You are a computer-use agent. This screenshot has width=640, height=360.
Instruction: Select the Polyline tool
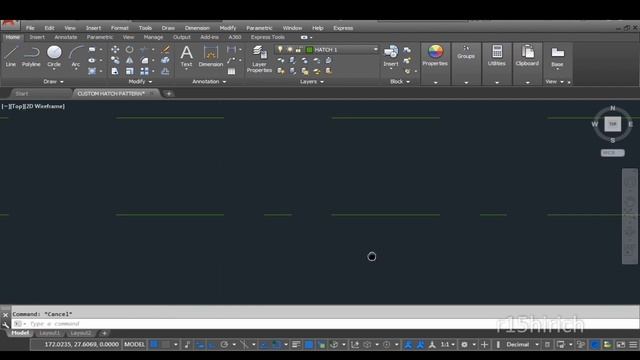[31, 56]
